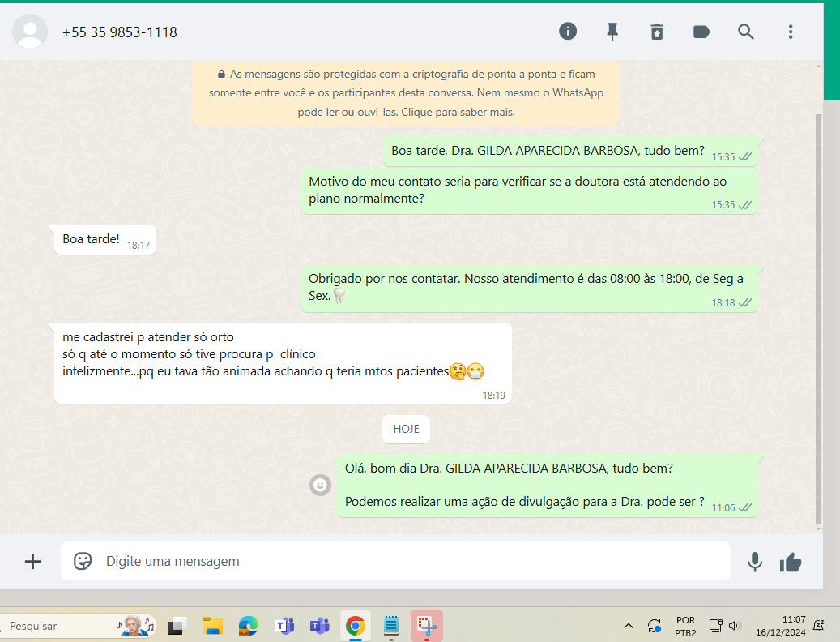
Task: Open the first Microsoft Teams taskbar icon
Action: click(x=284, y=626)
